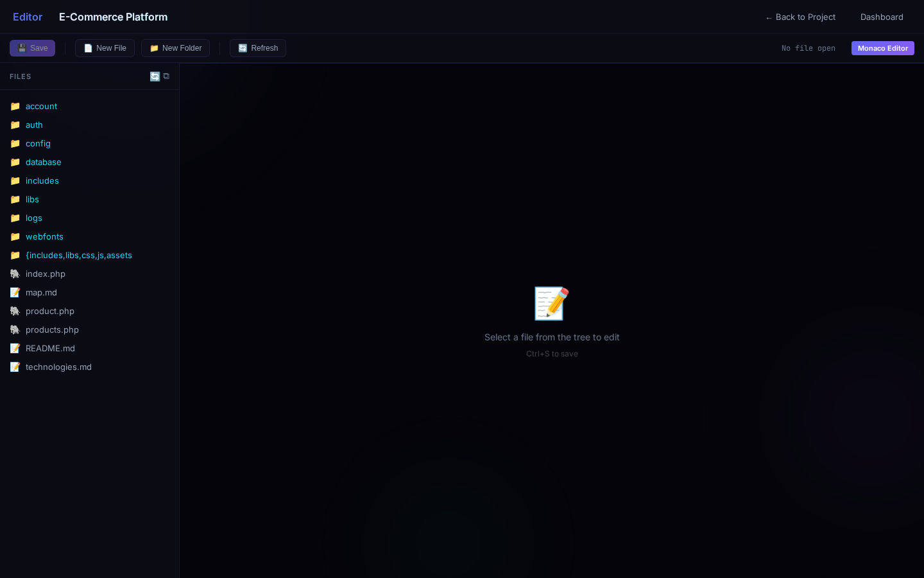924x578 pixels.
Task: Click the Back to Project link
Action: 800,17
